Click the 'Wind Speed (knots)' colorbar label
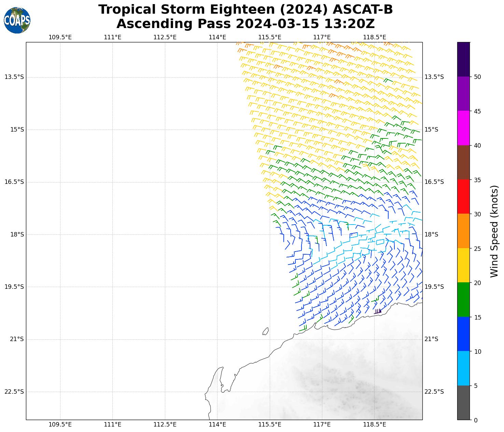Image resolution: width=504 pixels, height=432 pixels. pyautogui.click(x=494, y=231)
